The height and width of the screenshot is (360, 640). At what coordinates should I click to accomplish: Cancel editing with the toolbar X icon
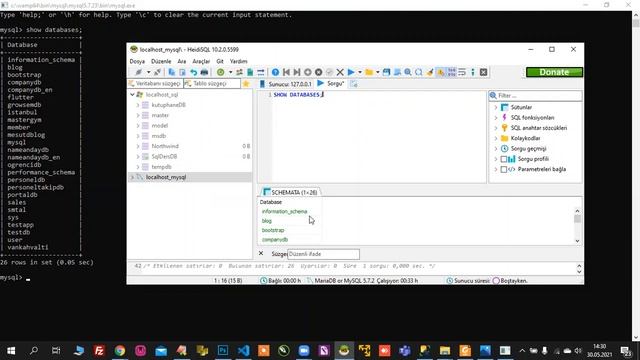tap(340, 72)
